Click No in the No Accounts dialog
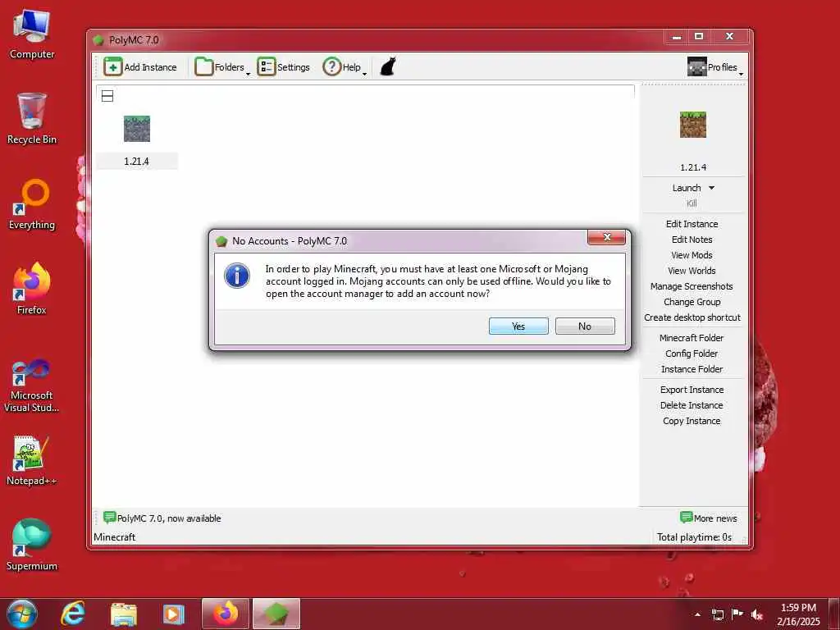 pos(585,326)
